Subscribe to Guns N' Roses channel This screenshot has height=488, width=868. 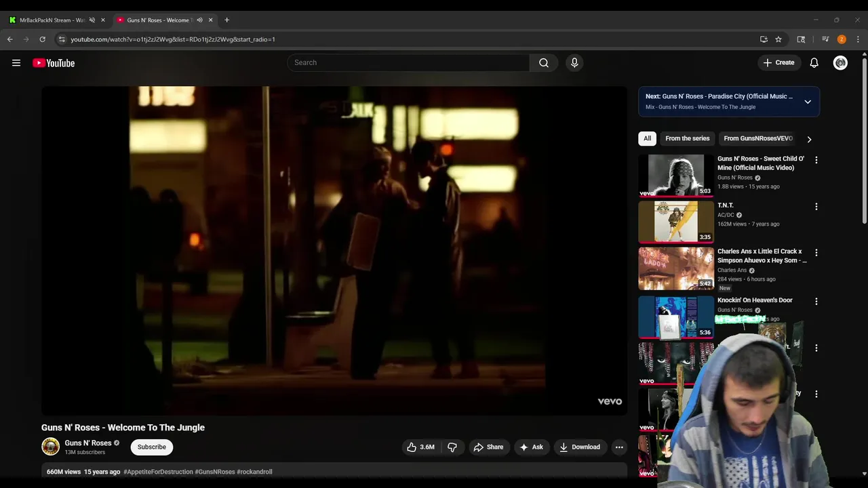coord(152,447)
